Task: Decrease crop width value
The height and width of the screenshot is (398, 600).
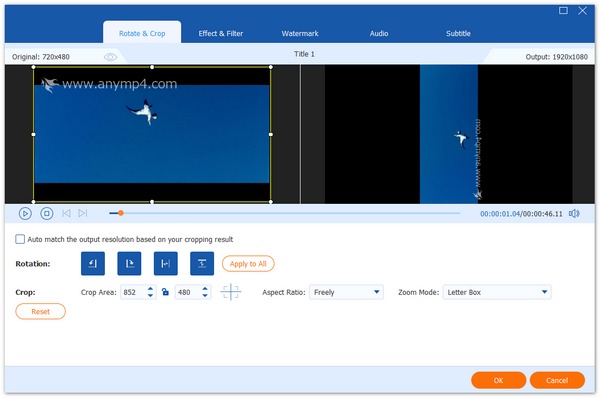Action: coord(150,295)
